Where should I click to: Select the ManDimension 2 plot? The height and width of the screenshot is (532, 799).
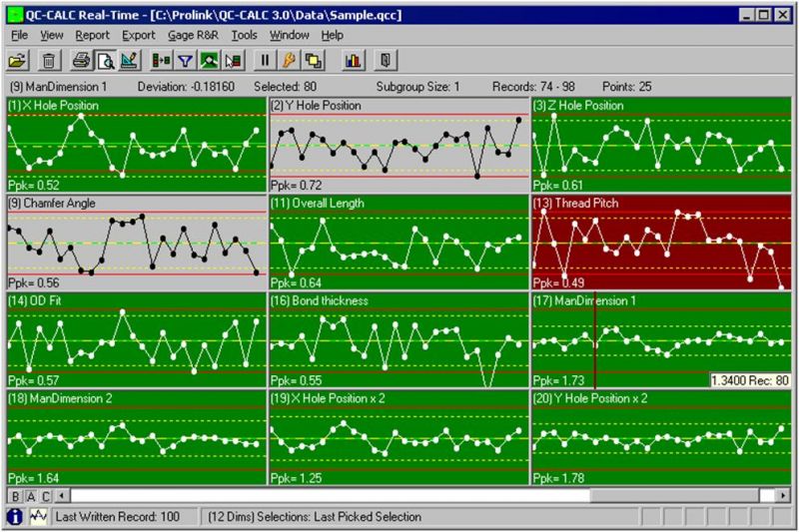coord(137,437)
